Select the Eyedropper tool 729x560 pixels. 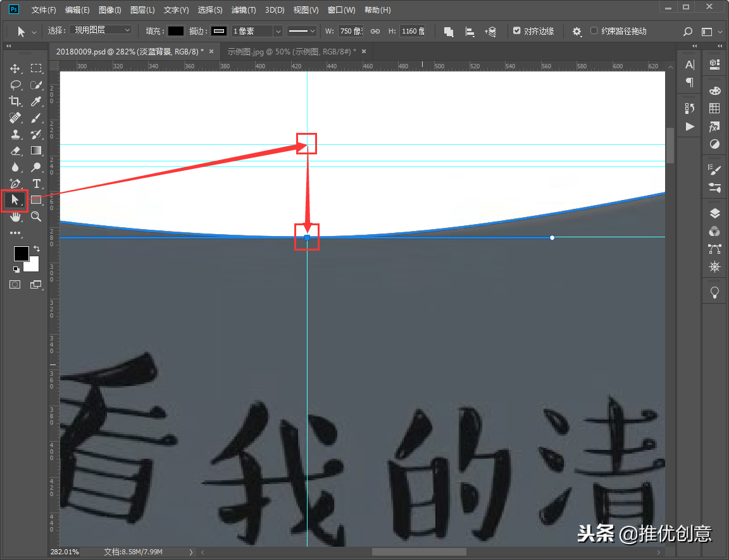(36, 101)
